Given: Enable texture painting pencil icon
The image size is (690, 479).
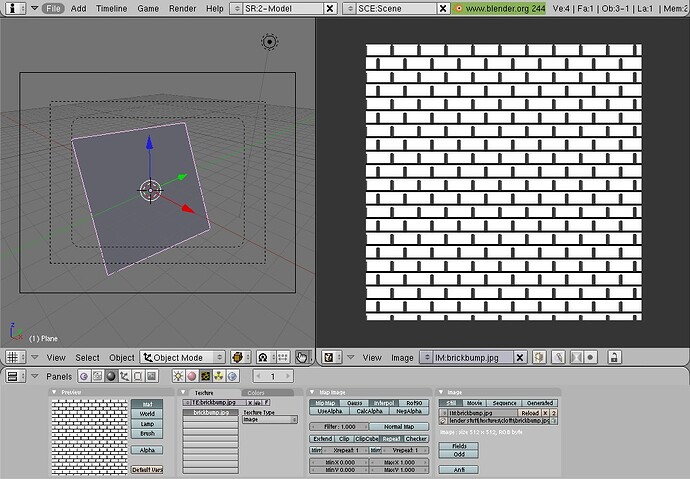Looking at the screenshot, I should [558, 357].
